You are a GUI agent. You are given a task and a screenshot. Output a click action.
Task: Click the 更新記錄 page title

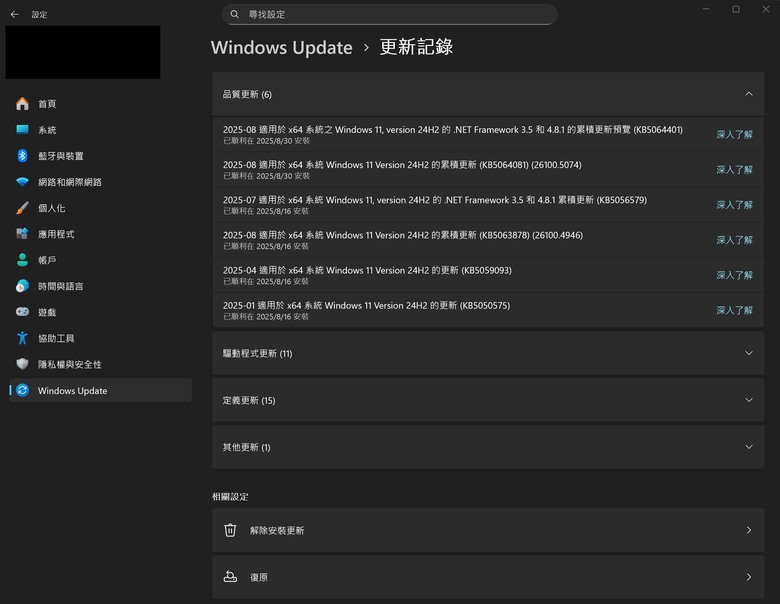pyautogui.click(x=416, y=47)
